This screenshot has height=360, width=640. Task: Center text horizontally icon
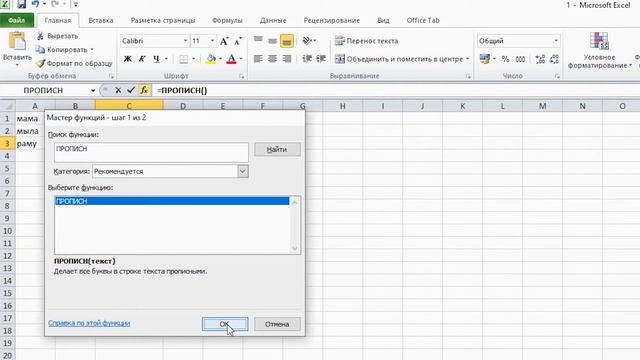tap(272, 59)
